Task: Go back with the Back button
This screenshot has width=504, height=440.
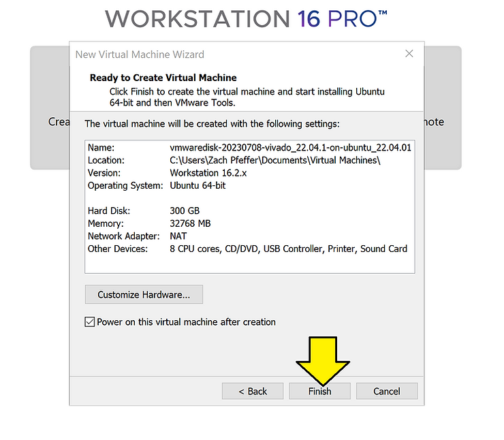Action: pos(253,391)
